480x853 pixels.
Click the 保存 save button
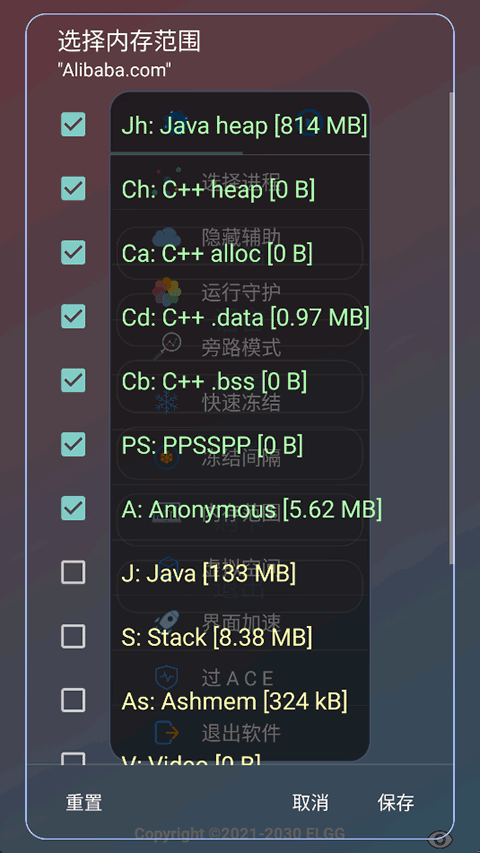point(396,802)
